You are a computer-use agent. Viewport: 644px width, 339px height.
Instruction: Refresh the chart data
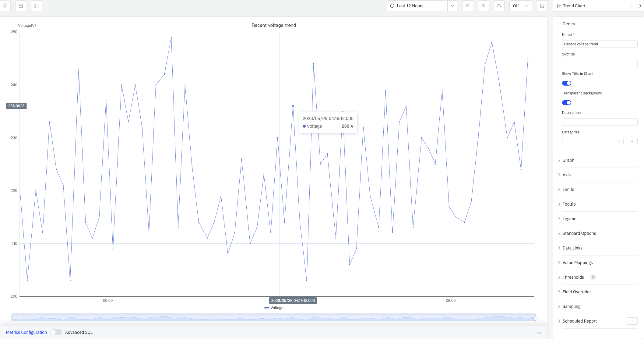click(x=499, y=6)
